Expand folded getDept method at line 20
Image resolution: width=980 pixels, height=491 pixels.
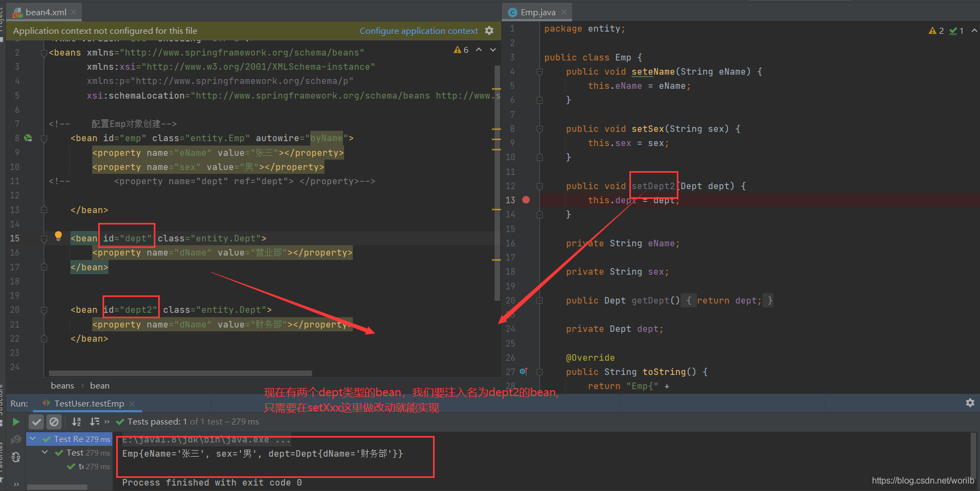coord(539,301)
